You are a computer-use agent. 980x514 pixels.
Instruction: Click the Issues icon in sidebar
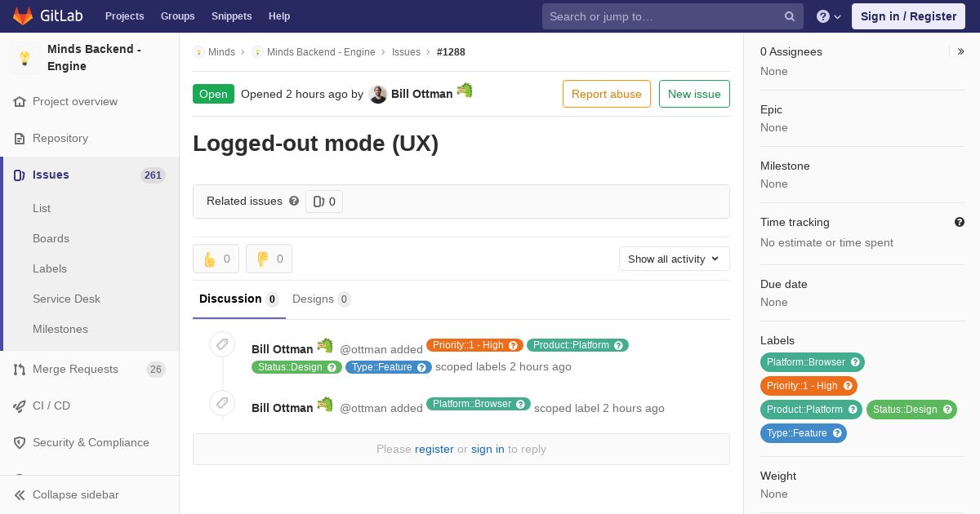[x=20, y=175]
